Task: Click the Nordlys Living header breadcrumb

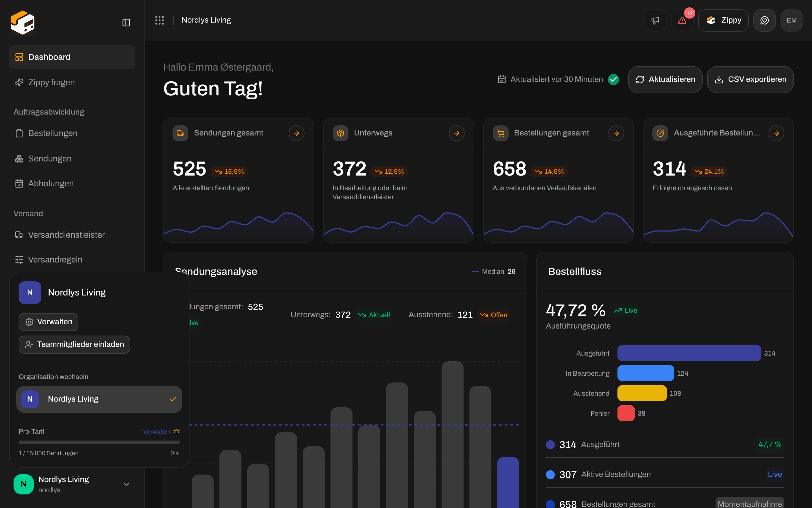Action: (206, 20)
